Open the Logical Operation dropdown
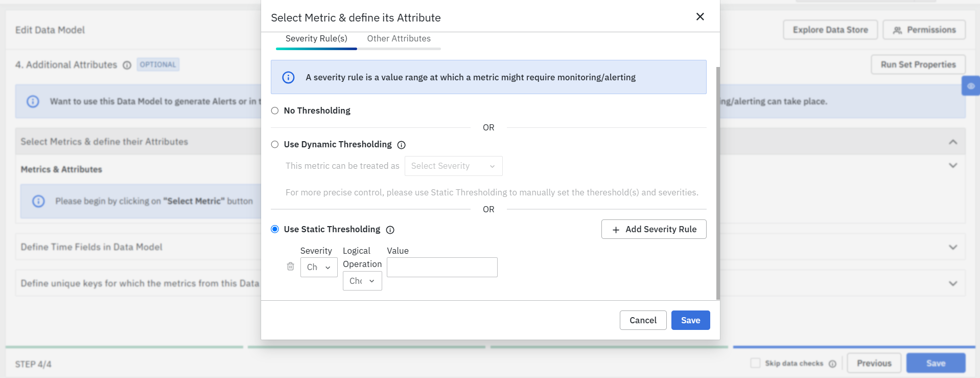 click(x=362, y=281)
